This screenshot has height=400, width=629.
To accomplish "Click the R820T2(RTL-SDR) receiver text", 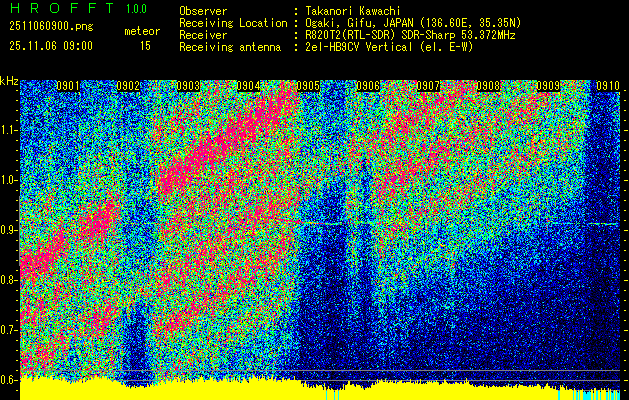I will click(410, 35).
